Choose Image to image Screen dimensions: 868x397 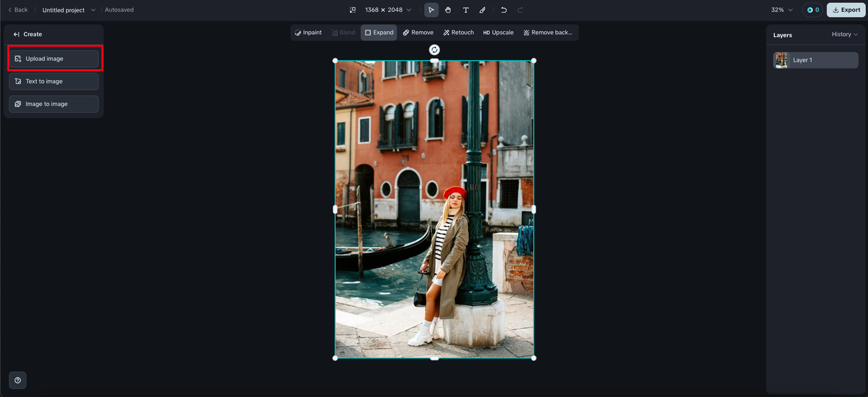point(54,104)
